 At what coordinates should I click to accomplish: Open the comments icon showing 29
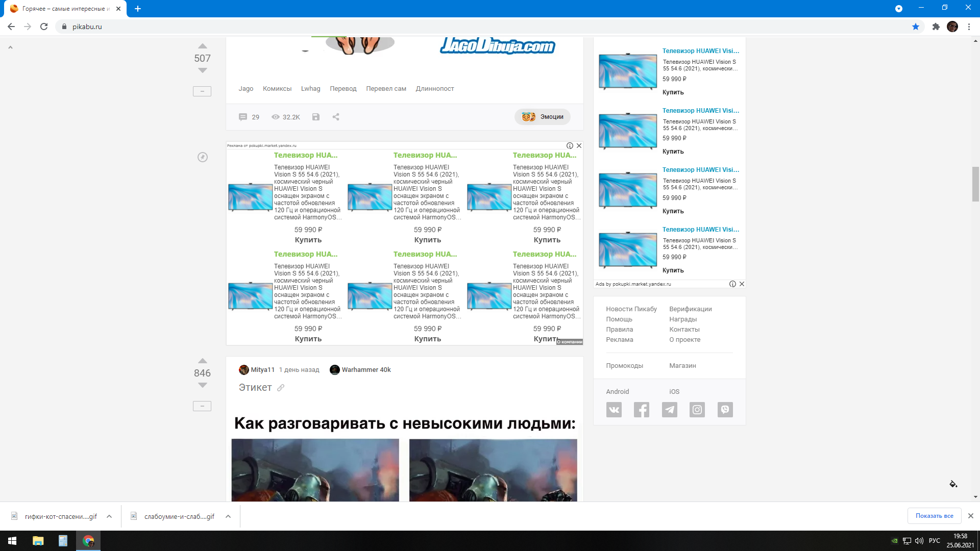243,117
